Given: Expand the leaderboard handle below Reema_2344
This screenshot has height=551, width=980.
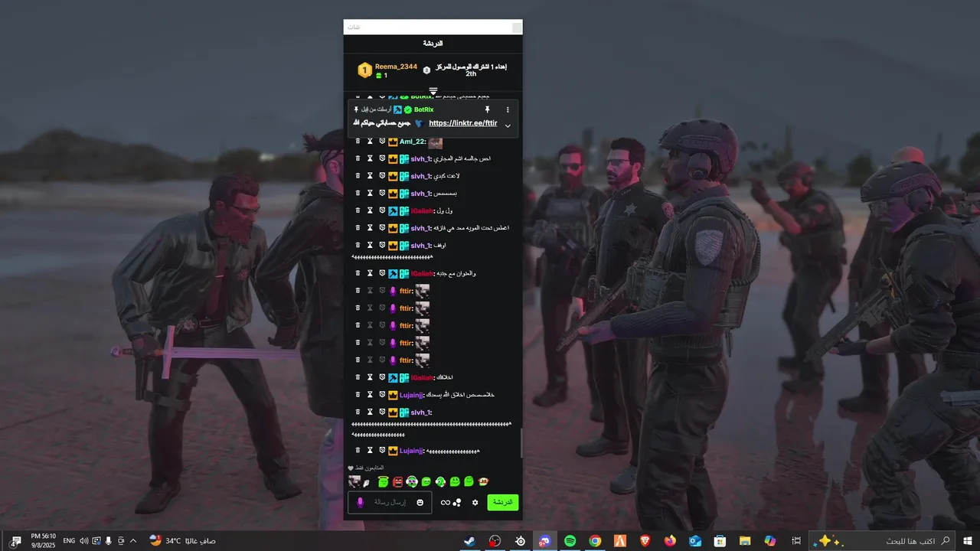Looking at the screenshot, I should coord(433,91).
